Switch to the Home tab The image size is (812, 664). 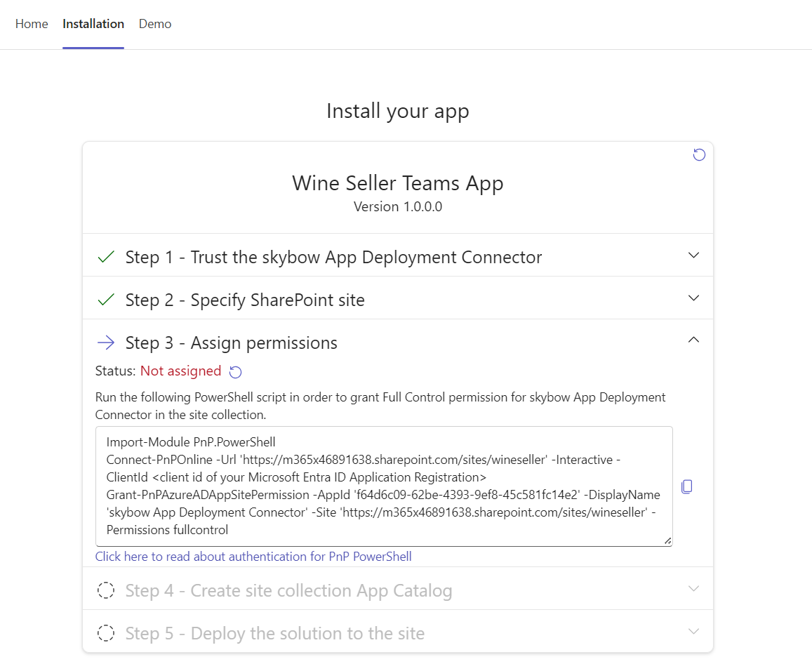(32, 24)
